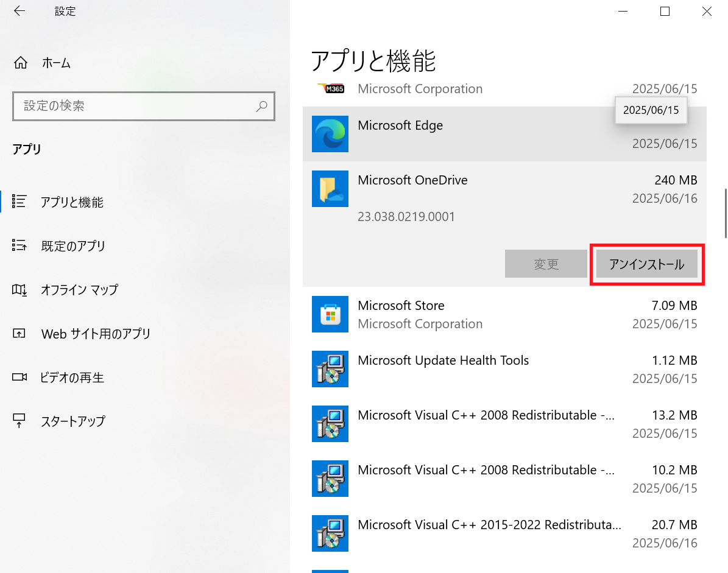Select the Microsoft Edge list entry
Screen dimensions: 728x573
(x=504, y=134)
